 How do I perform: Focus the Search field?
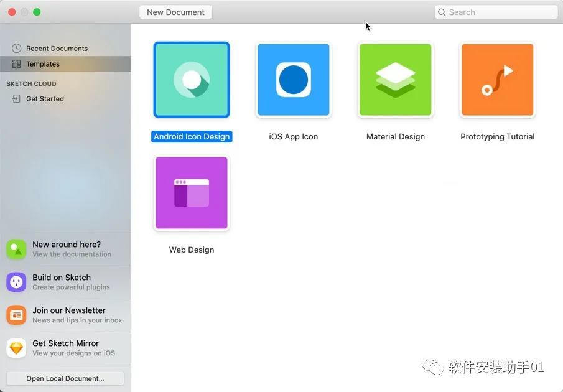tap(496, 12)
